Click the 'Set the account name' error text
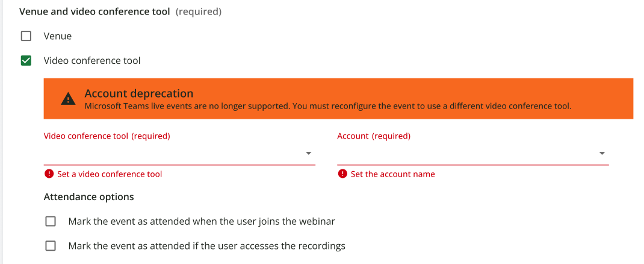This screenshot has width=644, height=264. pos(392,174)
